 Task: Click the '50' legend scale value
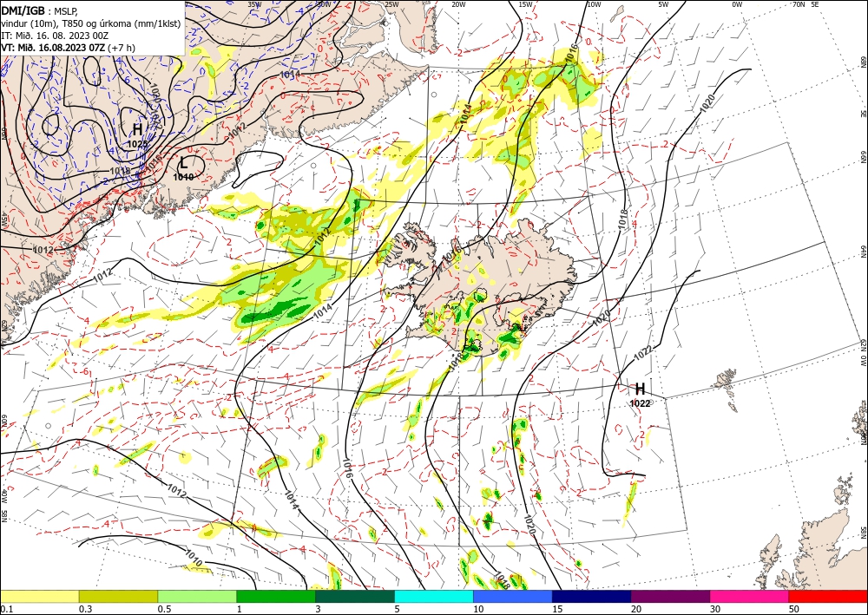point(794,609)
